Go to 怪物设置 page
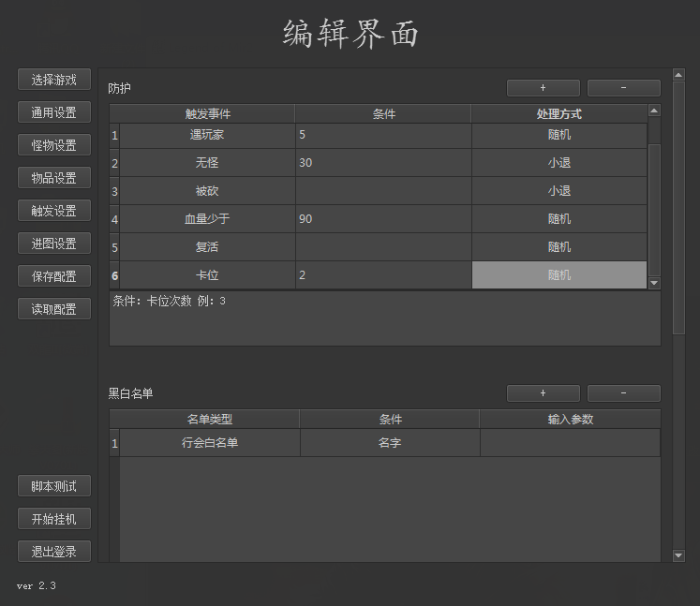The image size is (700, 606). (x=54, y=145)
